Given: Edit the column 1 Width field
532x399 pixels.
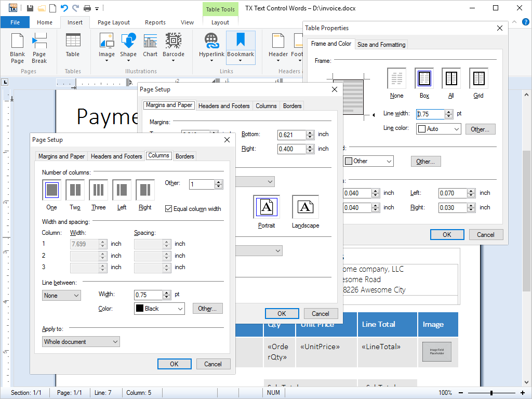Looking at the screenshot, I should click(85, 244).
